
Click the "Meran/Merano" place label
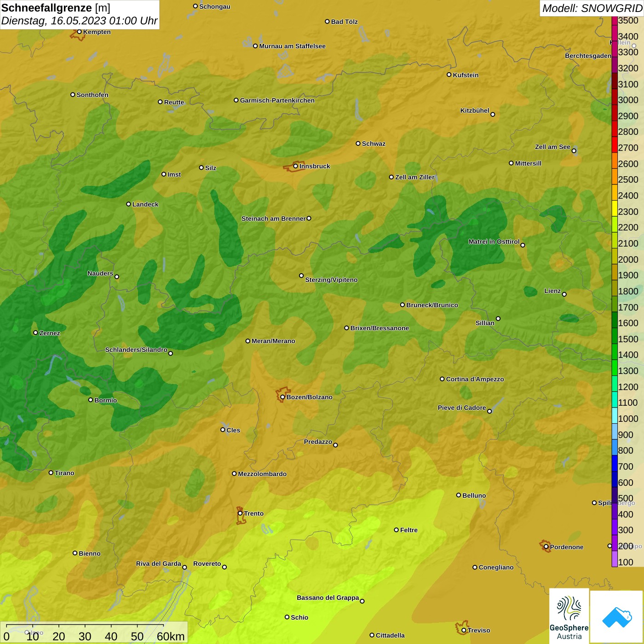pos(273,341)
